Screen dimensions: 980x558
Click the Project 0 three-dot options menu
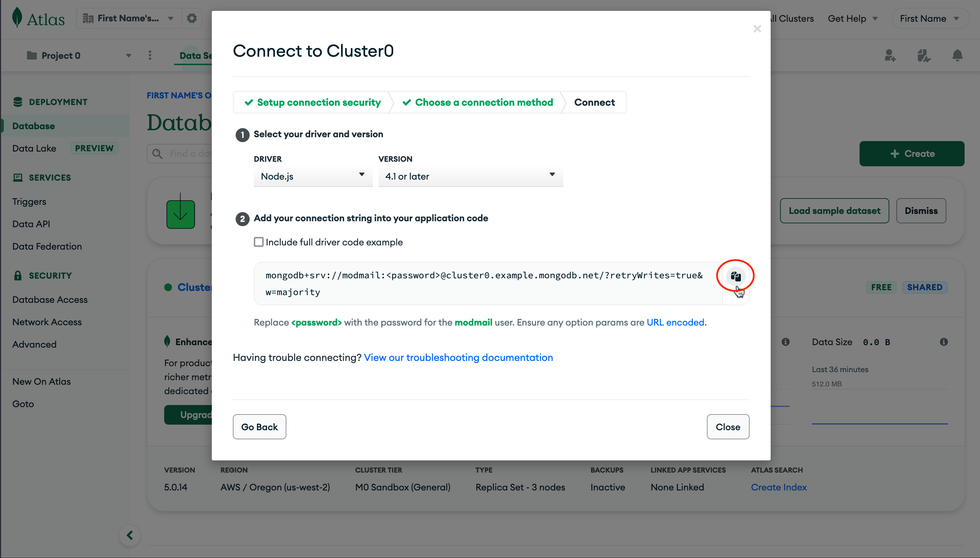coord(150,56)
